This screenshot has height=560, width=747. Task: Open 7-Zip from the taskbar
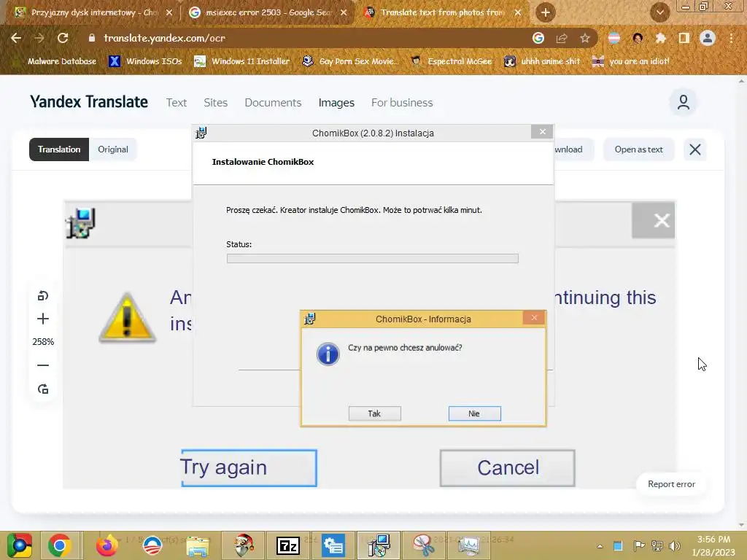point(288,545)
